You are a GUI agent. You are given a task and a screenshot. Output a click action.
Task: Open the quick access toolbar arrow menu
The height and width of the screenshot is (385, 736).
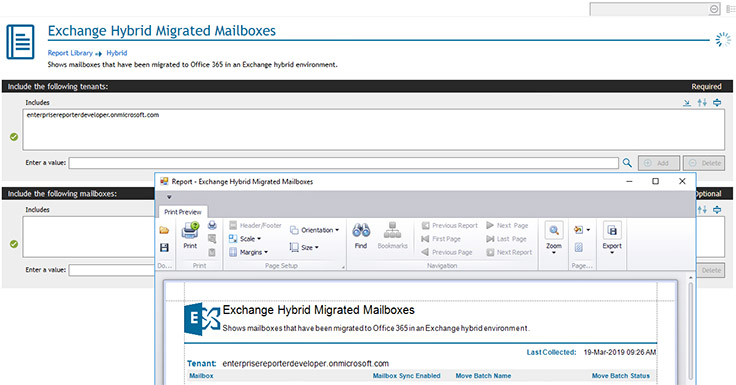(x=169, y=197)
